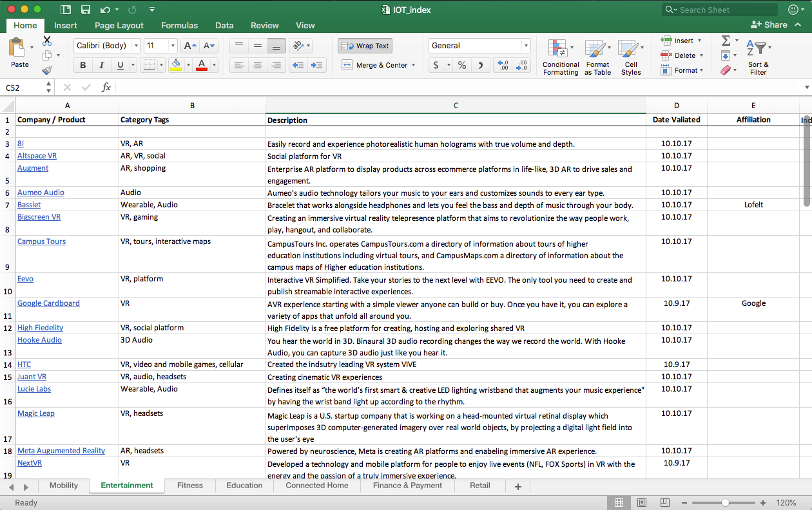Image resolution: width=812 pixels, height=510 pixels.
Task: Go to the Finance & Payment sheet
Action: [x=408, y=486]
